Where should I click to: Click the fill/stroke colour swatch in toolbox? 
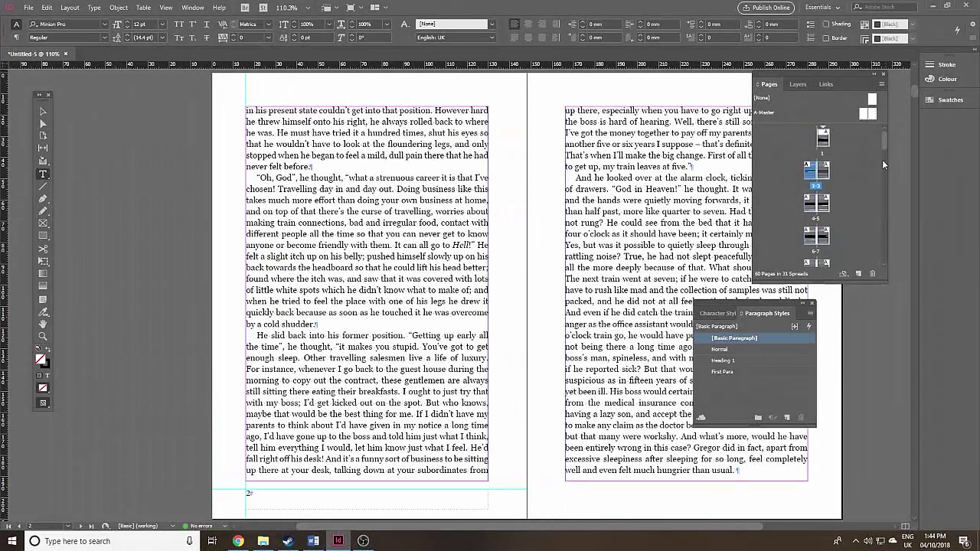coord(41,360)
